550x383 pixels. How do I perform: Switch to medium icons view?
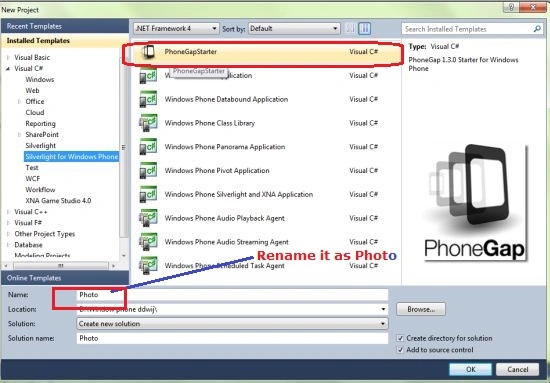tap(364, 28)
